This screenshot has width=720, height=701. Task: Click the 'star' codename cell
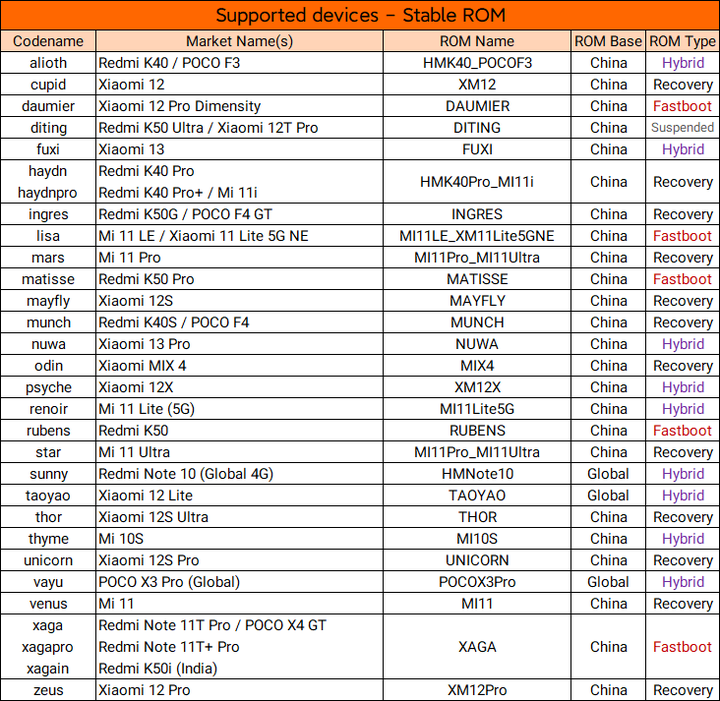48,452
